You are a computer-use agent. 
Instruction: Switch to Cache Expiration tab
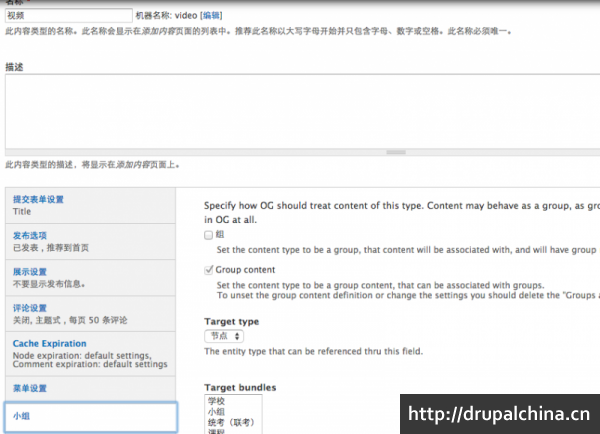coord(91,354)
